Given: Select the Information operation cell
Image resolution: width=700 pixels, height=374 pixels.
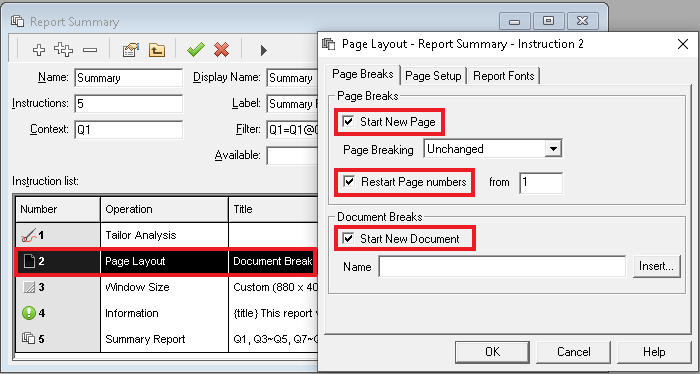Looking at the screenshot, I should [164, 313].
